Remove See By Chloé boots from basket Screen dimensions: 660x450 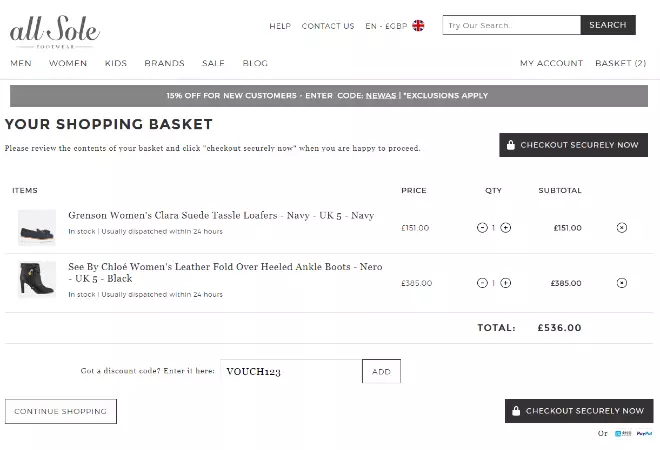(622, 283)
